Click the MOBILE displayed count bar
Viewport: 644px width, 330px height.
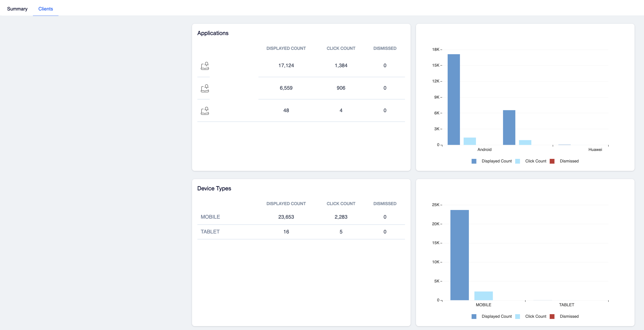460,255
